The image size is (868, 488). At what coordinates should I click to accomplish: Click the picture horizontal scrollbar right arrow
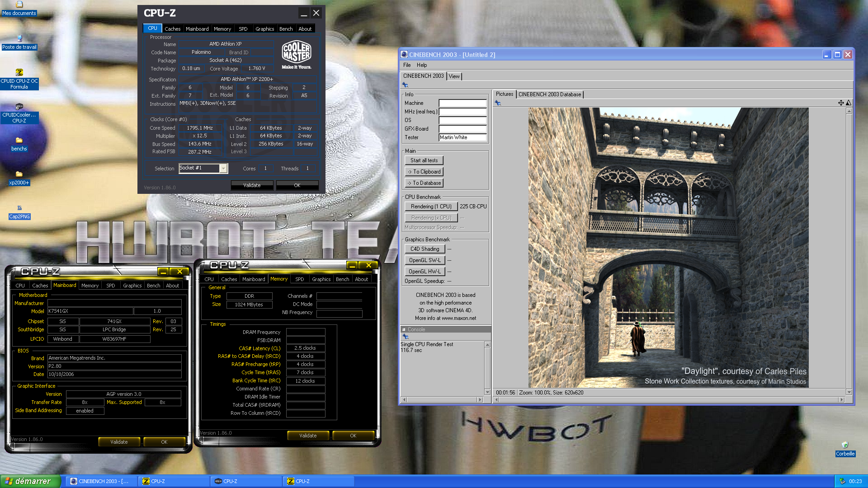(x=841, y=399)
